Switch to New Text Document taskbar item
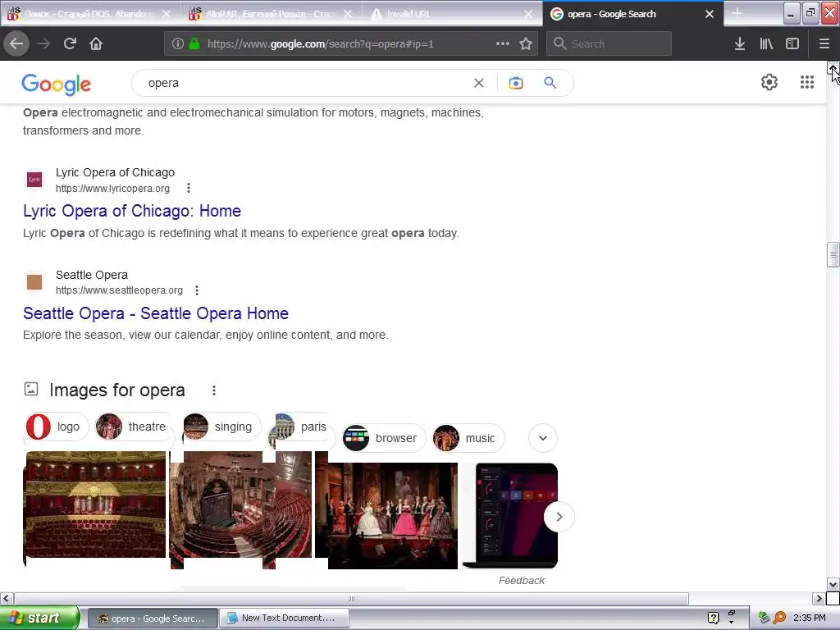Viewport: 840px width, 630px height. point(285,619)
